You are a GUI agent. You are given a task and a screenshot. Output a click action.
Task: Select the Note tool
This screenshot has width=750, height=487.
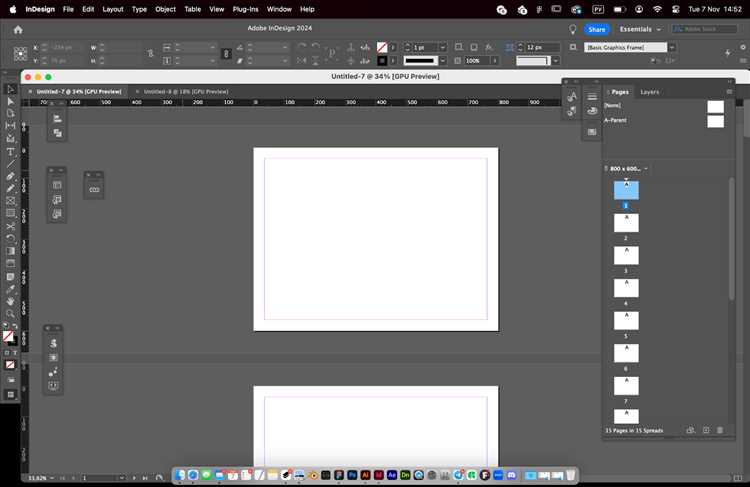click(x=11, y=277)
